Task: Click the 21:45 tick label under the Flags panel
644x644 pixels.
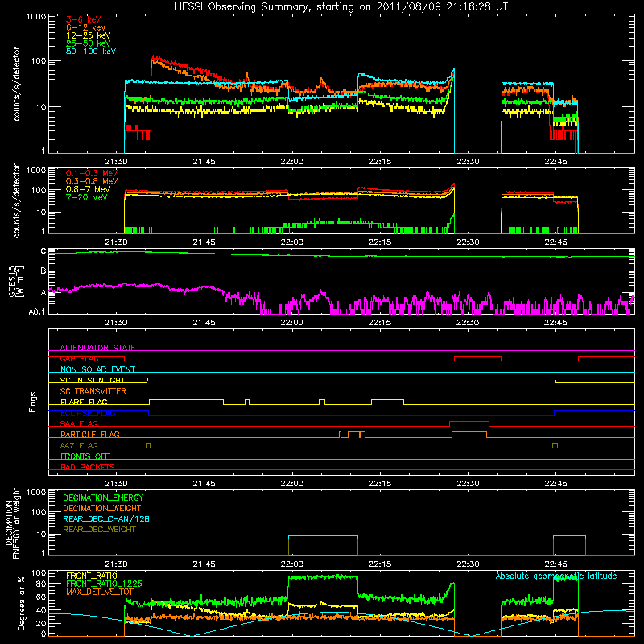Action: 204,484
